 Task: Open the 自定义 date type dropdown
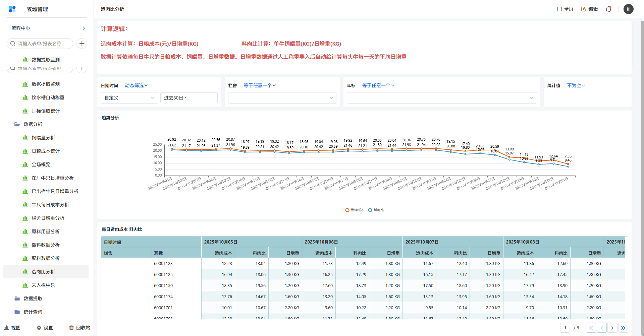coord(129,98)
